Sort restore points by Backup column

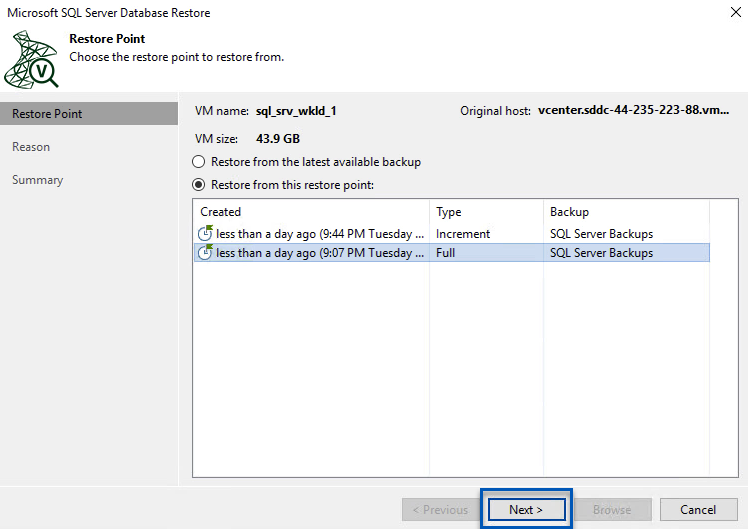pyautogui.click(x=625, y=212)
